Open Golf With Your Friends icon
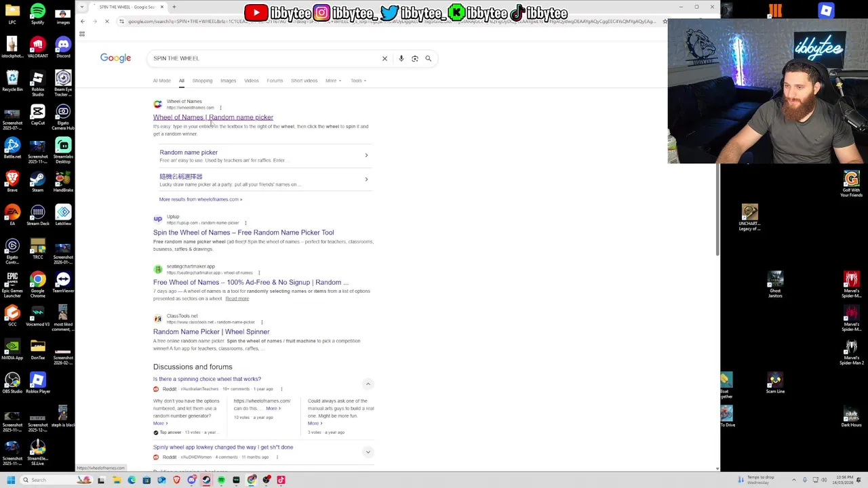The image size is (868, 488). click(852, 184)
